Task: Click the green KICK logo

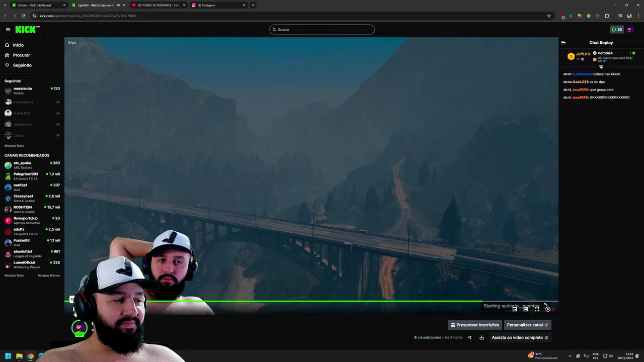Action: point(27,30)
